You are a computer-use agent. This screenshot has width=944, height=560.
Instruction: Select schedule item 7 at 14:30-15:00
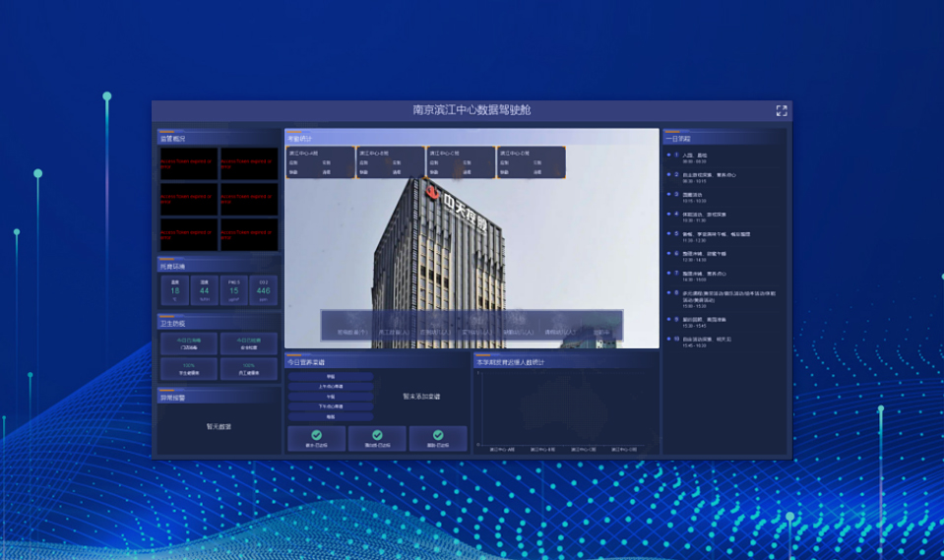point(723,276)
